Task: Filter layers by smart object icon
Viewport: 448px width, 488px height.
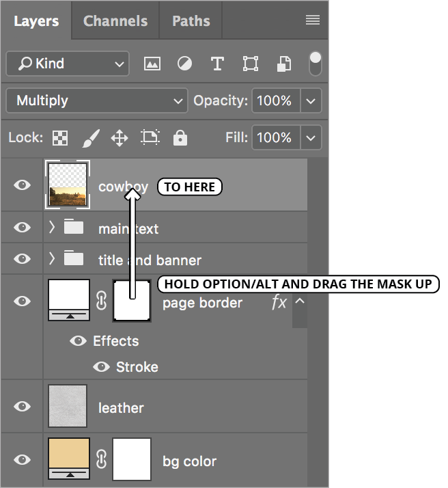Action: 284,64
